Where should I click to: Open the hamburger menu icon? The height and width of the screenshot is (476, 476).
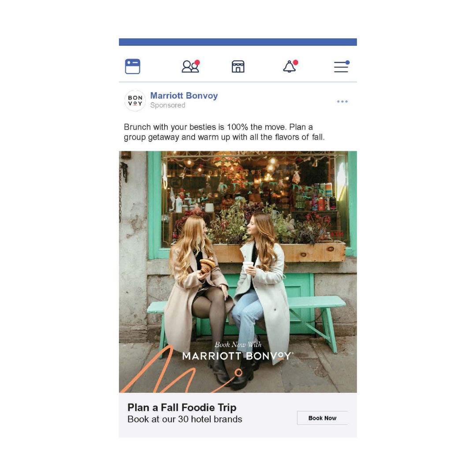click(x=342, y=67)
